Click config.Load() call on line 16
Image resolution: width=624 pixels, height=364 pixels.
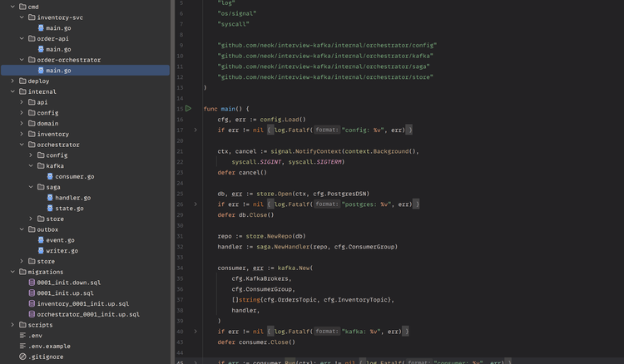pos(283,119)
